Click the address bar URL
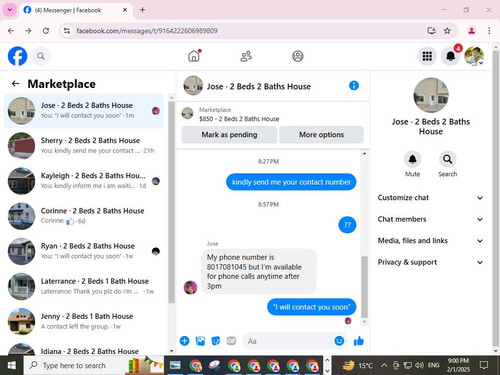500x375 pixels. coord(147,31)
